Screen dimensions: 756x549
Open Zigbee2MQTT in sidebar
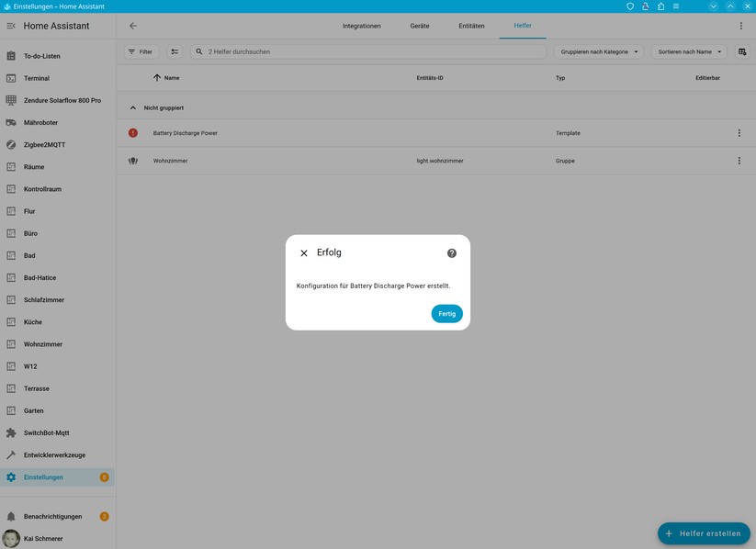point(44,145)
